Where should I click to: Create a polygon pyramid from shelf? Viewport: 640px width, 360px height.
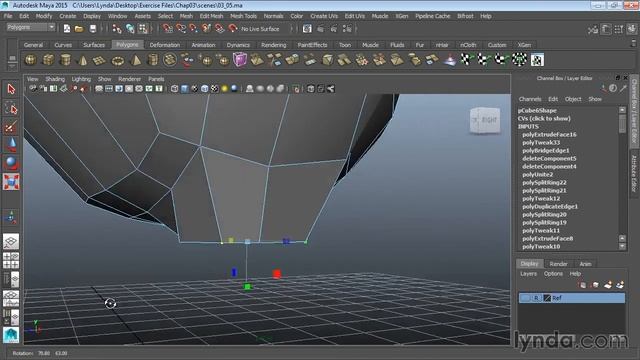click(136, 60)
